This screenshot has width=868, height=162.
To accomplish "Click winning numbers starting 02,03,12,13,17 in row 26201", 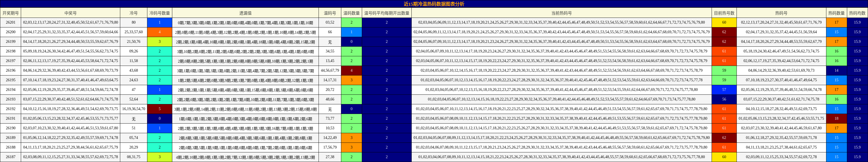I will (70, 23).
